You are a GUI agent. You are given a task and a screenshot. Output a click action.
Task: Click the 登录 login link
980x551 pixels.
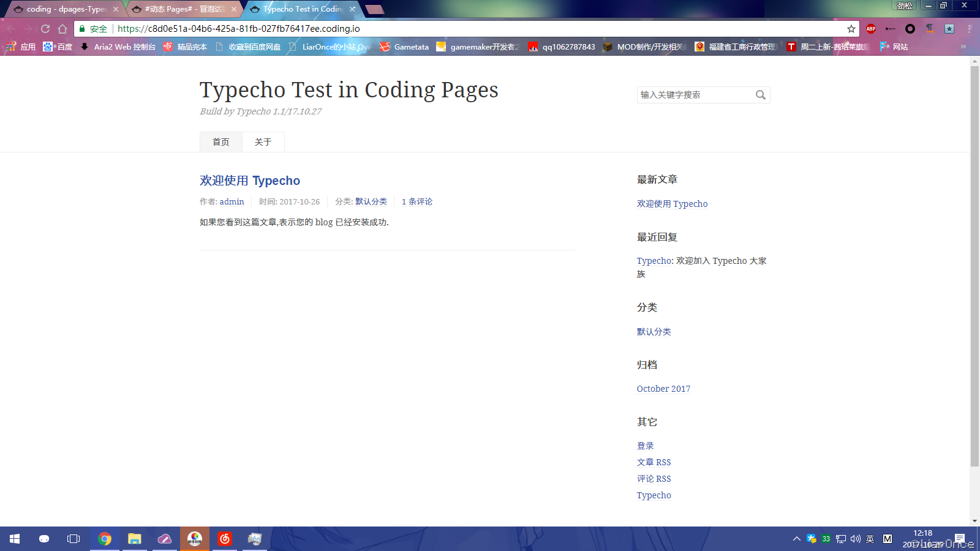(646, 446)
